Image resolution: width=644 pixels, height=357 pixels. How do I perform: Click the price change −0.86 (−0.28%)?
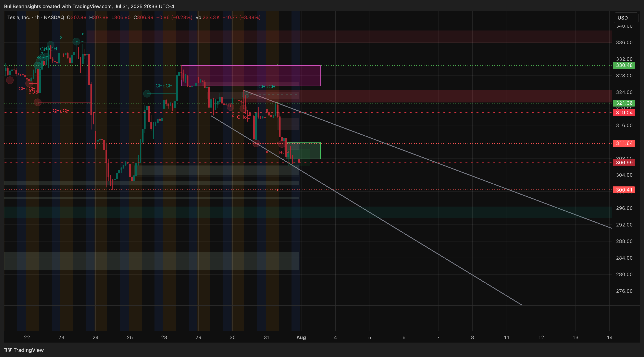coord(174,17)
